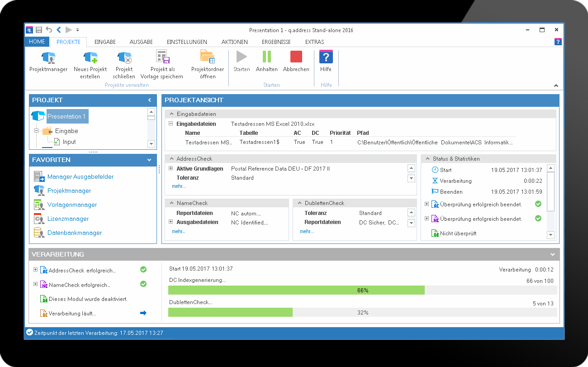Image resolution: width=588 pixels, height=367 pixels.
Task: Click the blue help question mark at top right
Action: 558,42
